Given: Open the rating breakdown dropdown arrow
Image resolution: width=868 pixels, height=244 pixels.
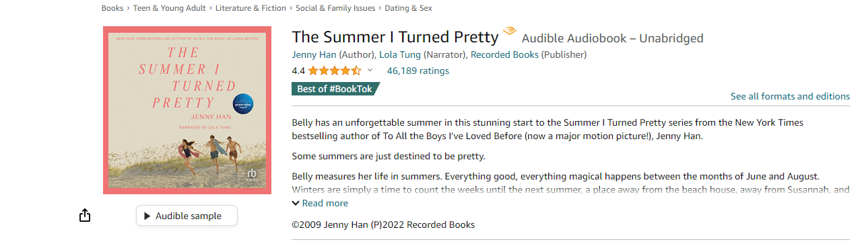Looking at the screenshot, I should click(370, 70).
